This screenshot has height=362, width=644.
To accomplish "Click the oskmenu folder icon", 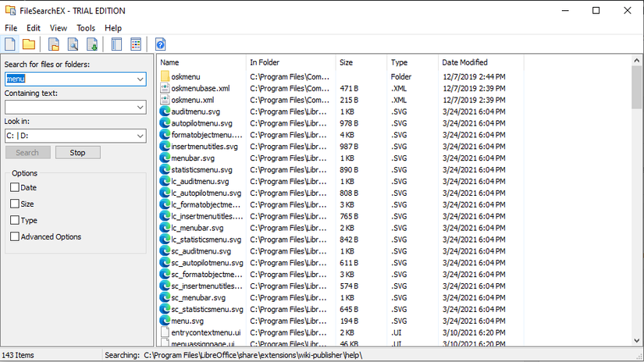I will click(x=165, y=76).
